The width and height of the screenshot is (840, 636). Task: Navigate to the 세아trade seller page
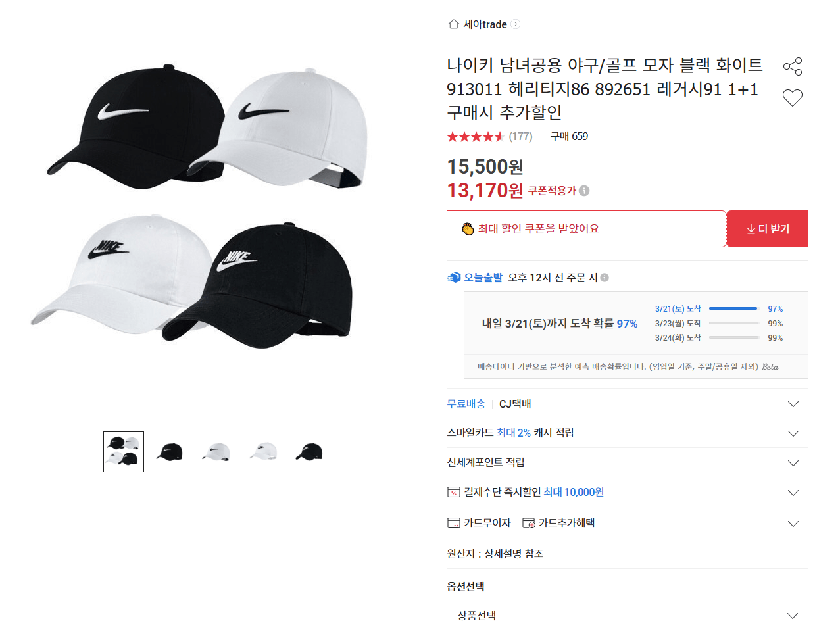485,24
